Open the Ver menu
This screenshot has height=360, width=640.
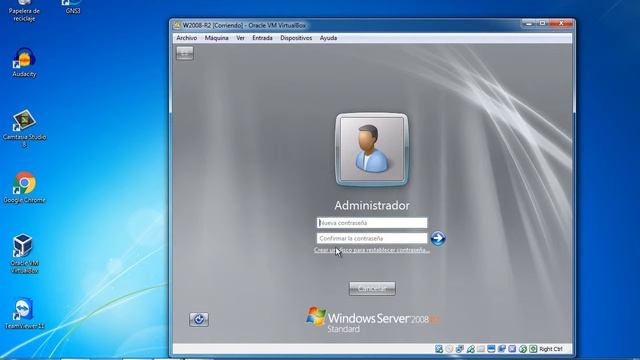click(x=240, y=38)
